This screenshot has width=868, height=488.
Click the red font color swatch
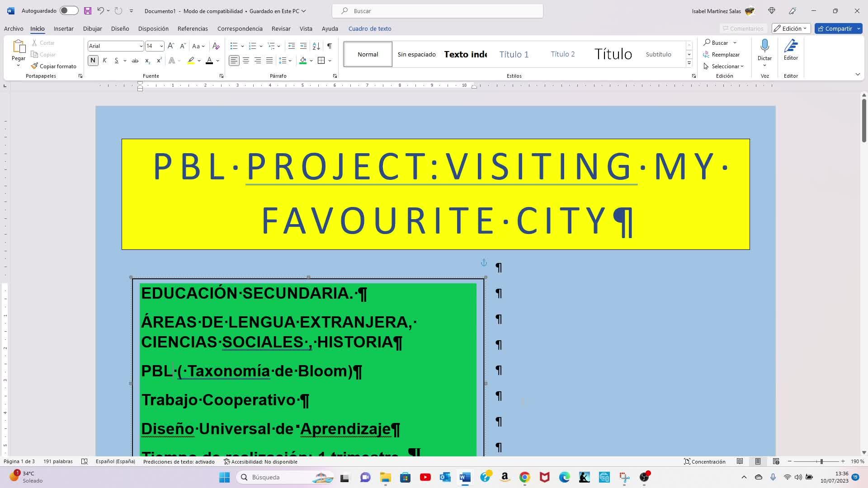[x=209, y=61]
